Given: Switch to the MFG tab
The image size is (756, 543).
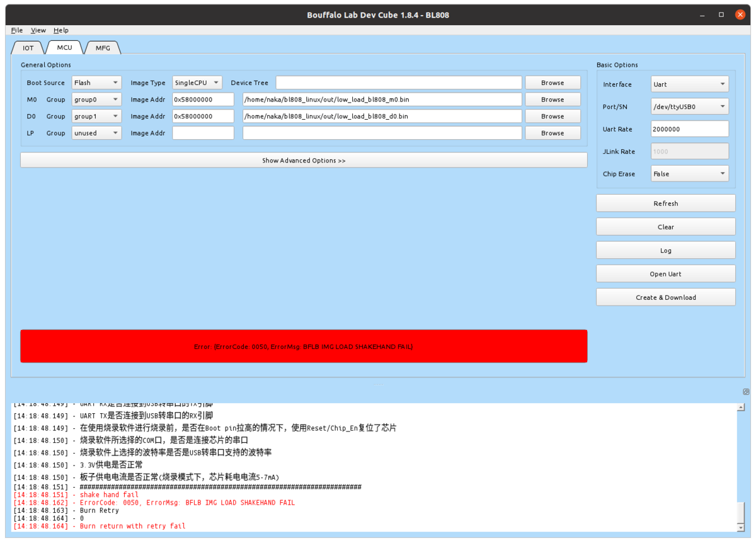Looking at the screenshot, I should tap(103, 48).
